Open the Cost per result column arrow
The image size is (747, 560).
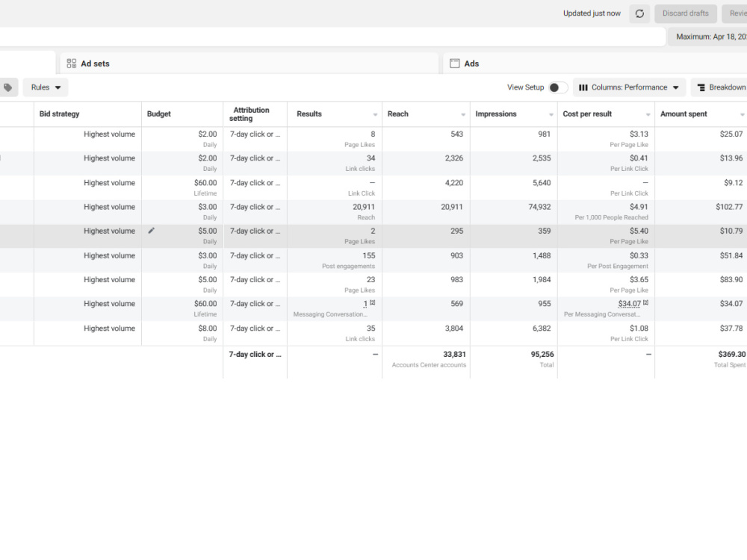(x=648, y=115)
